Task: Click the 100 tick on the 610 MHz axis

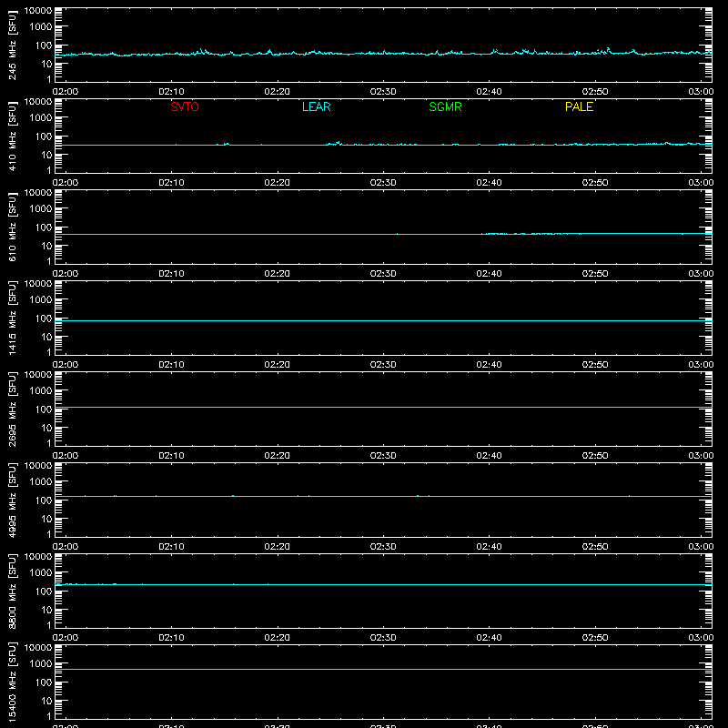Action: click(x=43, y=227)
